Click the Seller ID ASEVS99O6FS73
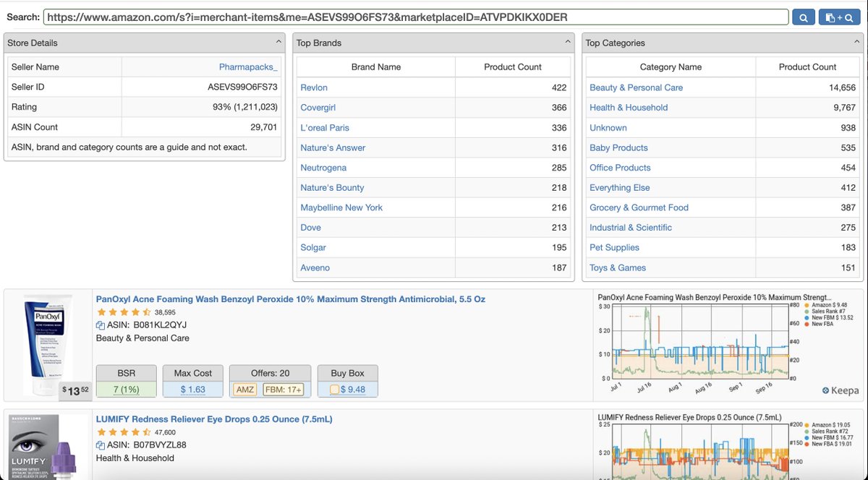This screenshot has width=868, height=480. tap(243, 87)
